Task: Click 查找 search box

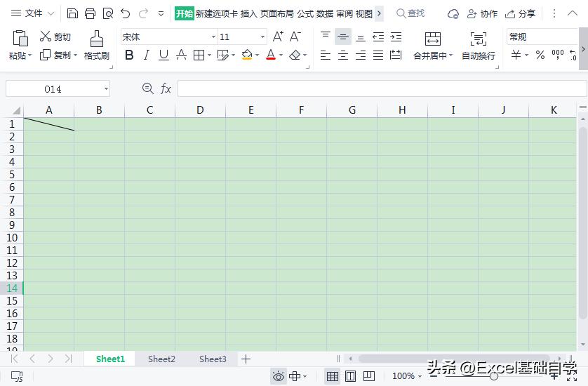Action: 410,13
